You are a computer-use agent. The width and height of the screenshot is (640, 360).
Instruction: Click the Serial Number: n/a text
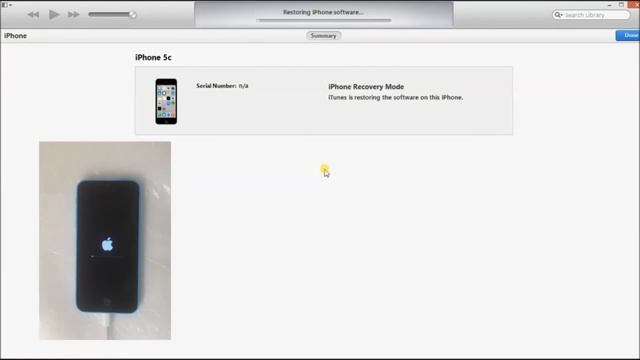point(222,86)
